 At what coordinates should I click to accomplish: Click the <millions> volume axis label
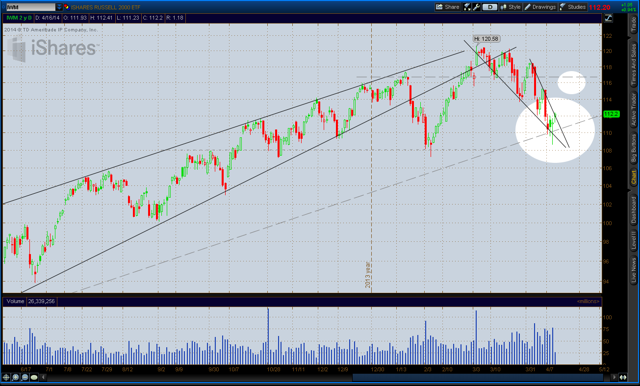click(588, 301)
